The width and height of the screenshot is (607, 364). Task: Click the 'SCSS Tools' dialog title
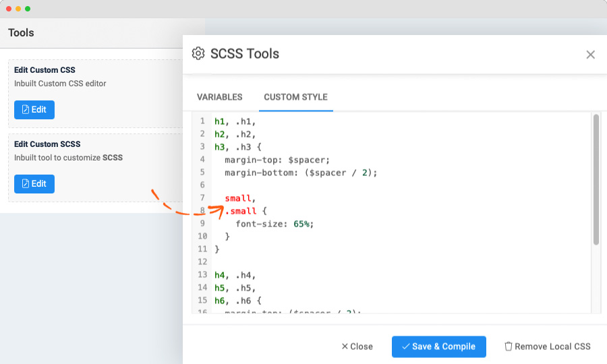click(x=245, y=54)
